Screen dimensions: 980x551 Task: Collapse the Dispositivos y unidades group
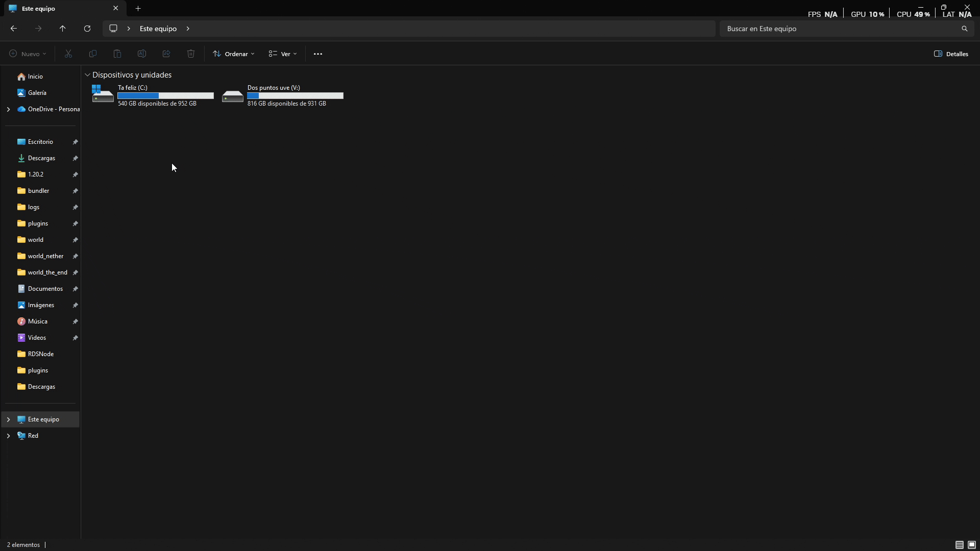[87, 75]
